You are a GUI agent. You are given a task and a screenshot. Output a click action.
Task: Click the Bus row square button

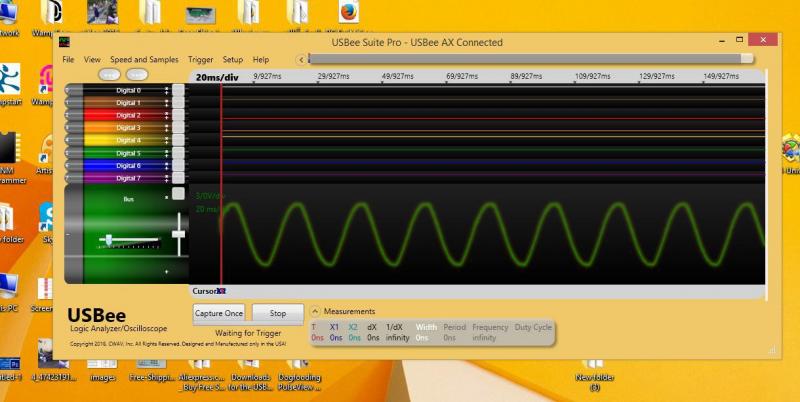coord(178,194)
